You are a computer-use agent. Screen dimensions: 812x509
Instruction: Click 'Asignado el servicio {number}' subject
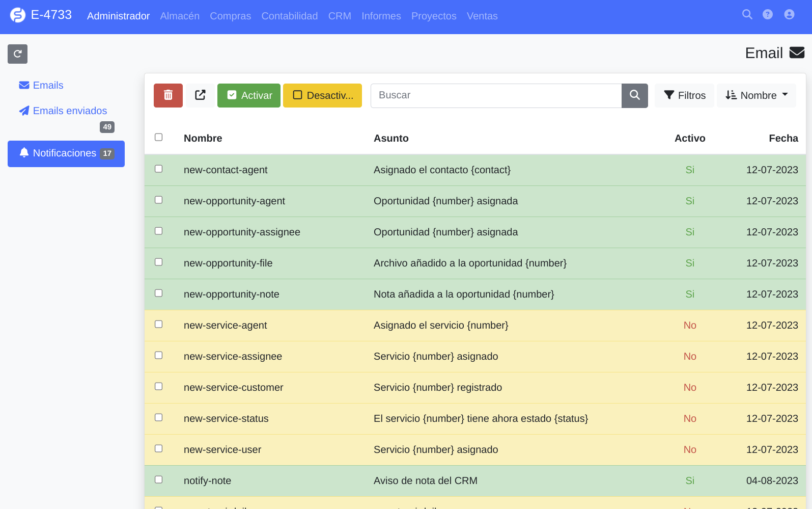pyautogui.click(x=441, y=325)
